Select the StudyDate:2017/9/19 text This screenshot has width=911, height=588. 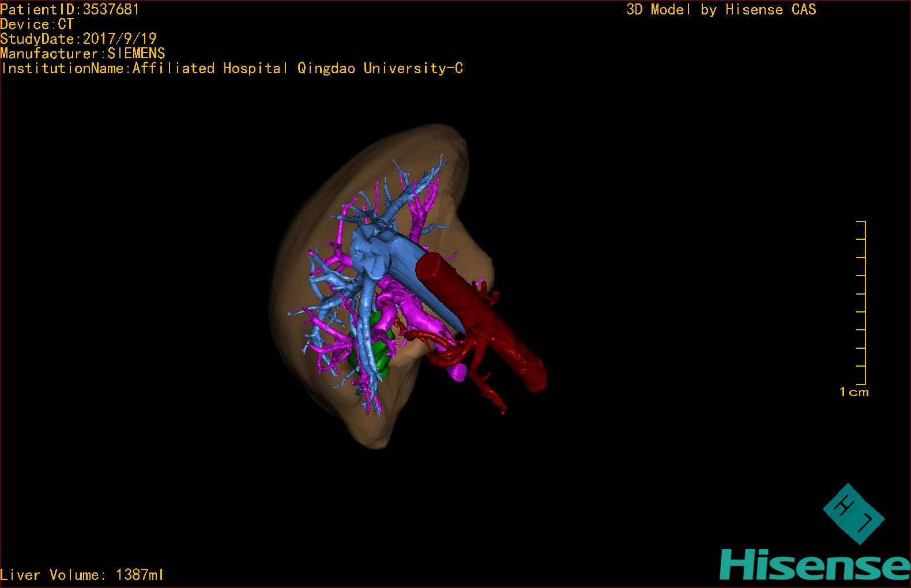(x=78, y=39)
